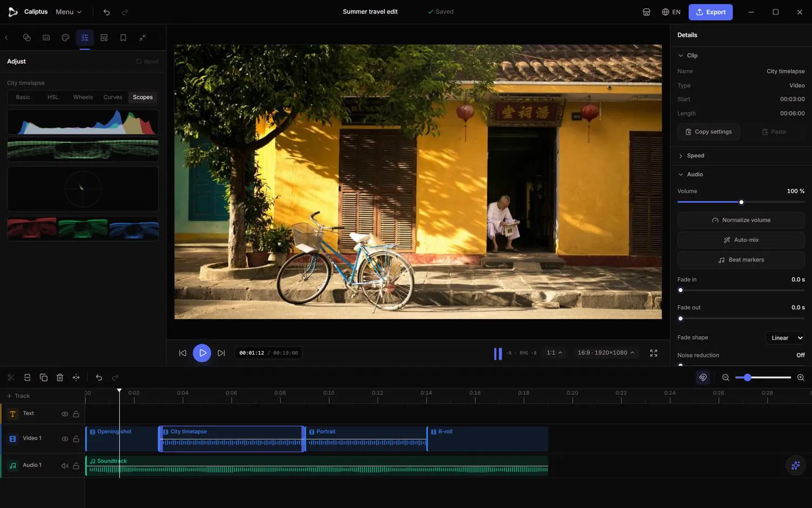Open the AI sparkle assistant button
The image size is (812, 508).
[795, 465]
